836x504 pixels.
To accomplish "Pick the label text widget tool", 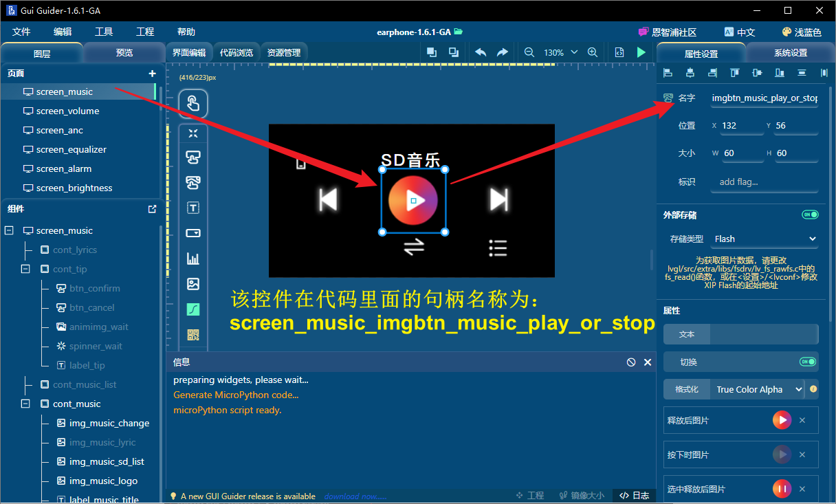I will point(193,208).
